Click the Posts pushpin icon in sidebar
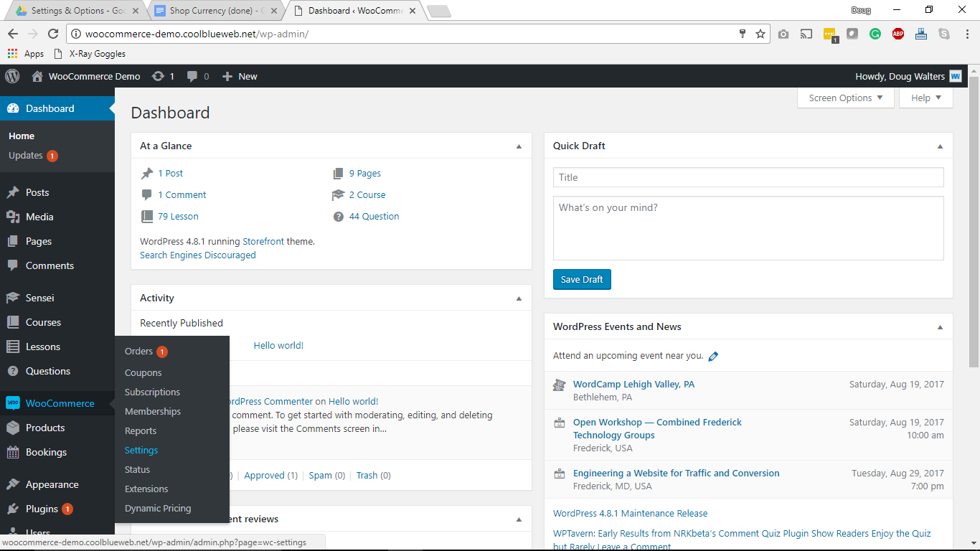Image resolution: width=980 pixels, height=551 pixels. click(x=13, y=192)
